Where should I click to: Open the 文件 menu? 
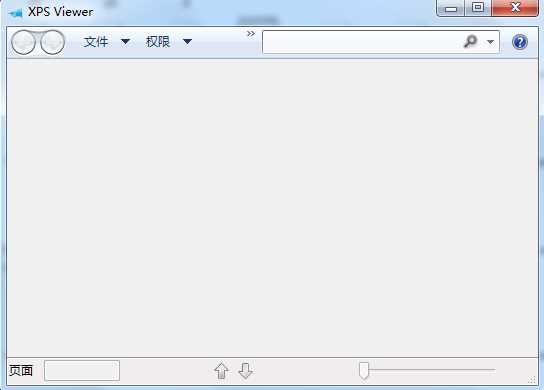(96, 42)
